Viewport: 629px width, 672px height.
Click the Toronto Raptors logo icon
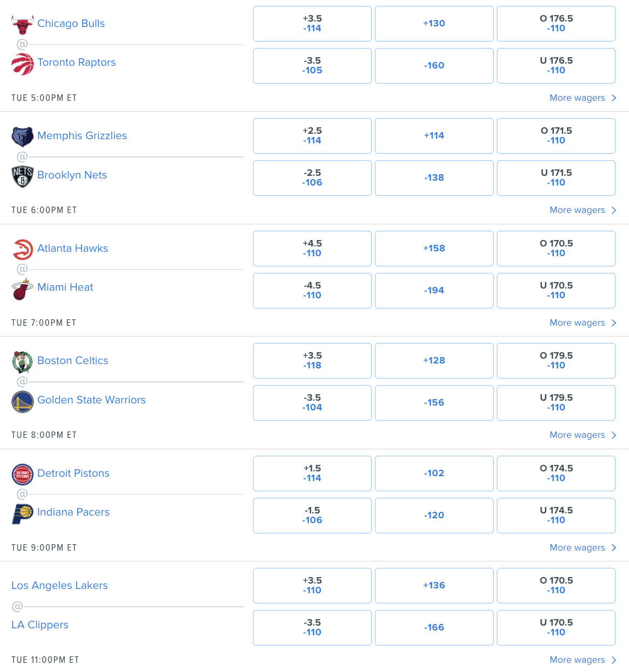[x=23, y=64]
